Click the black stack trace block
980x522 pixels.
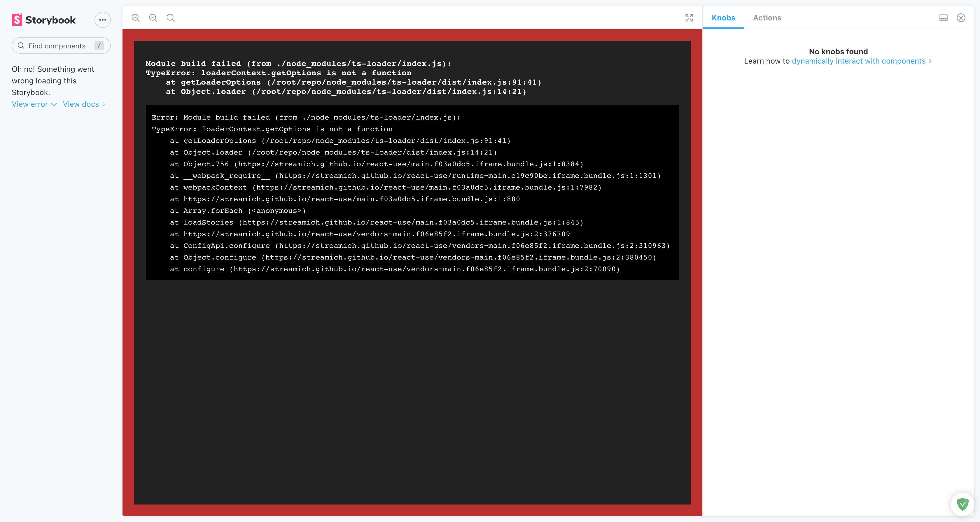pos(412,192)
